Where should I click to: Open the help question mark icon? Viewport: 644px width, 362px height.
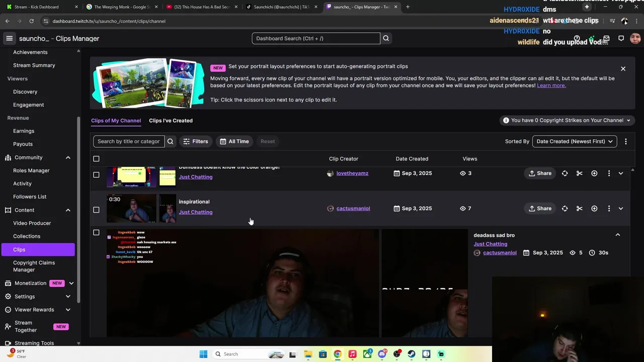pos(577,38)
